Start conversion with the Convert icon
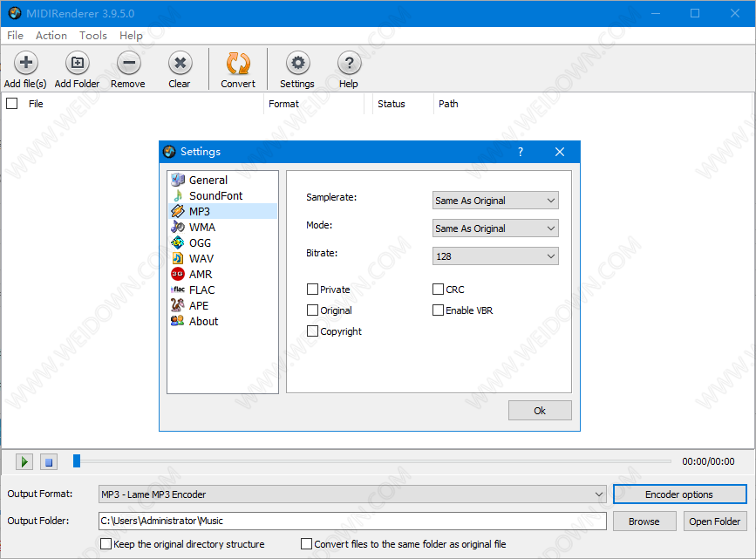Image resolution: width=756 pixels, height=559 pixels. point(238,63)
